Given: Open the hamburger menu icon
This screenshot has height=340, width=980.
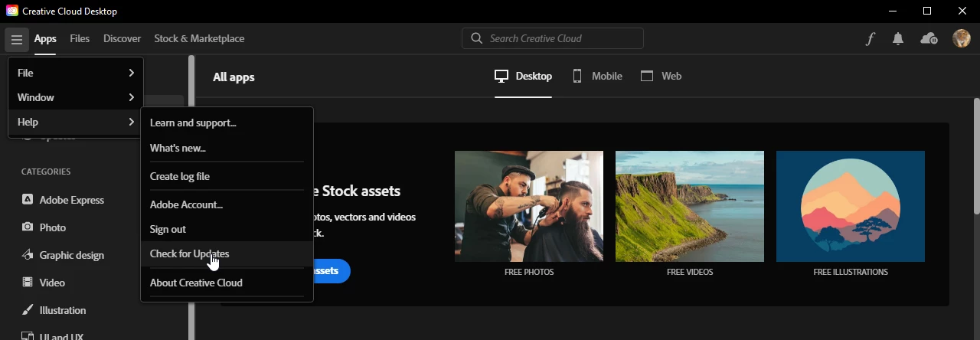Looking at the screenshot, I should [16, 39].
